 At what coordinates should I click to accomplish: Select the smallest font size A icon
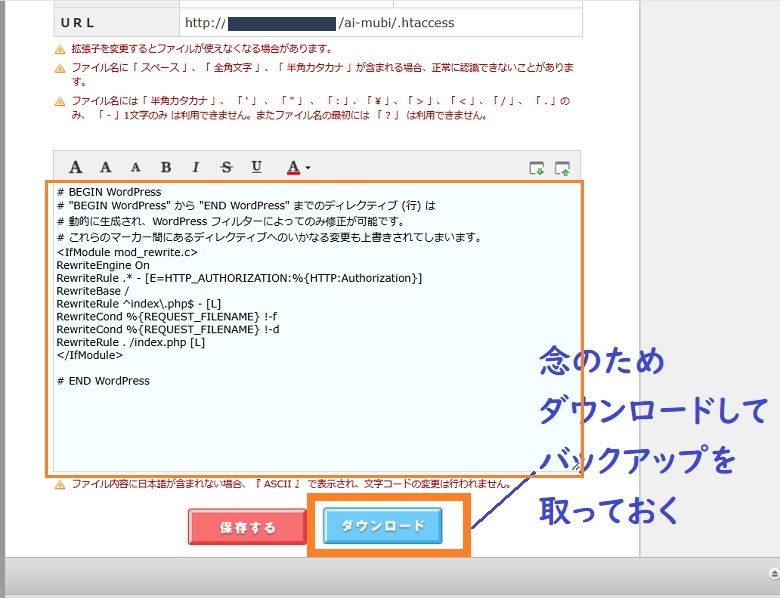(x=135, y=168)
